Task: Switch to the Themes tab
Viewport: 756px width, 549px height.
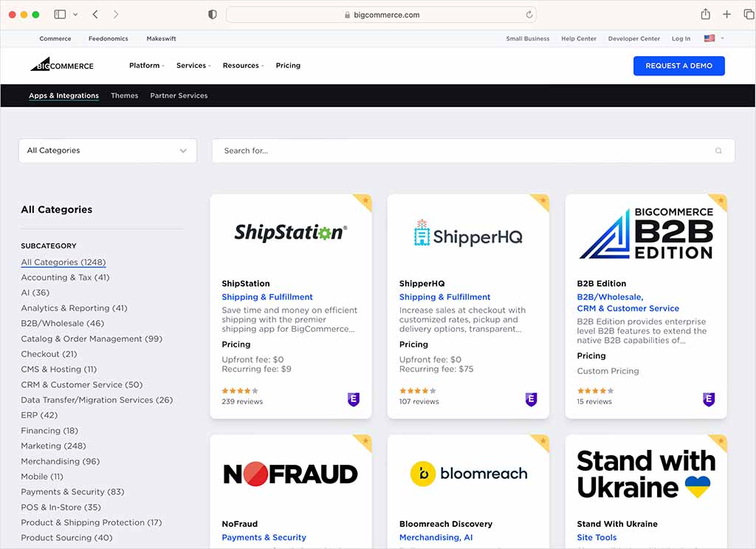Action: (125, 95)
